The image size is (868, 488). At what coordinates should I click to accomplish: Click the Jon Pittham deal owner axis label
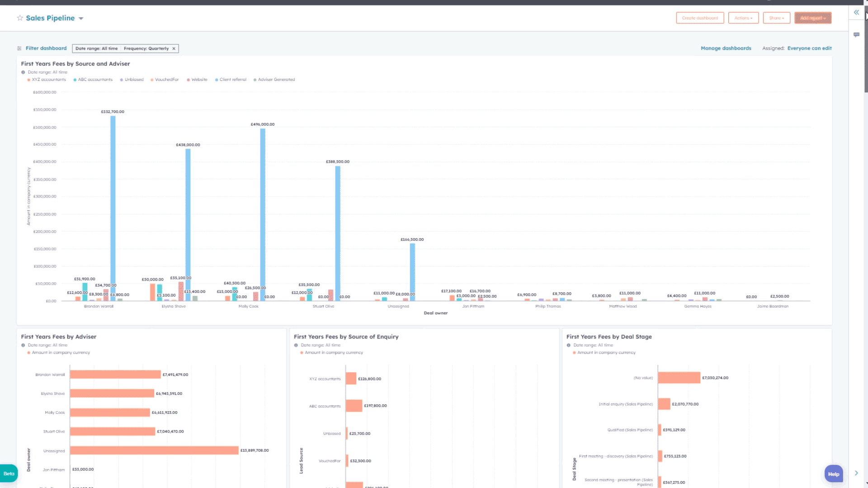[x=473, y=306]
